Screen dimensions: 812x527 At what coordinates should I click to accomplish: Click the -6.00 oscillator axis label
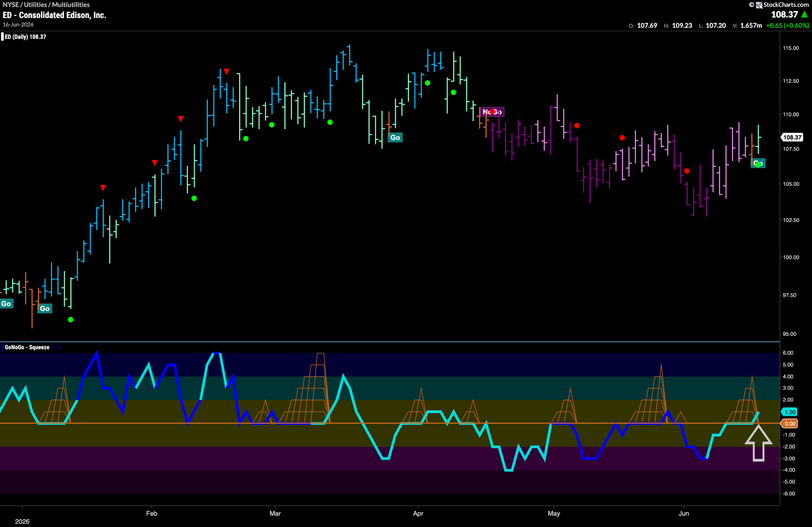(789, 494)
